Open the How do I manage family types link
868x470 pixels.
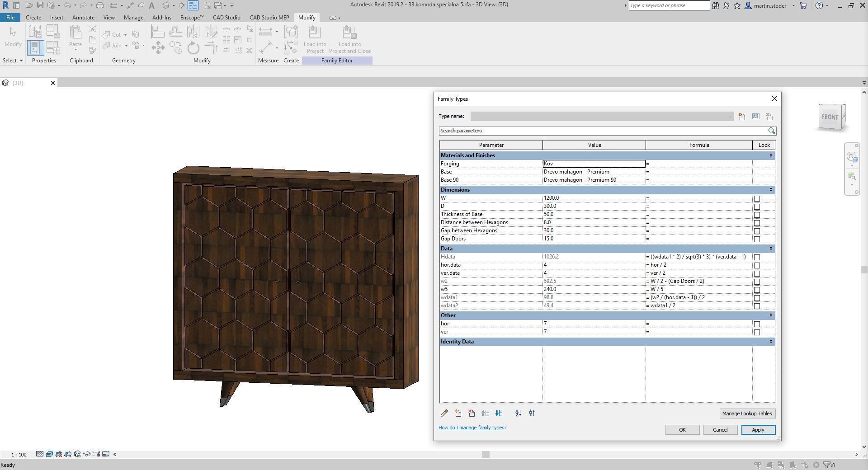pyautogui.click(x=472, y=428)
